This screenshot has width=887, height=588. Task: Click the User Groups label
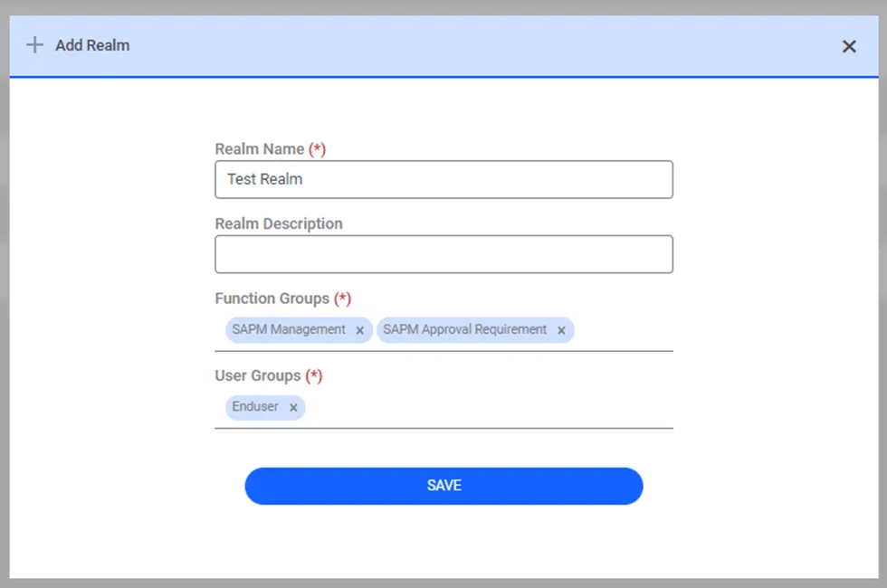[258, 376]
